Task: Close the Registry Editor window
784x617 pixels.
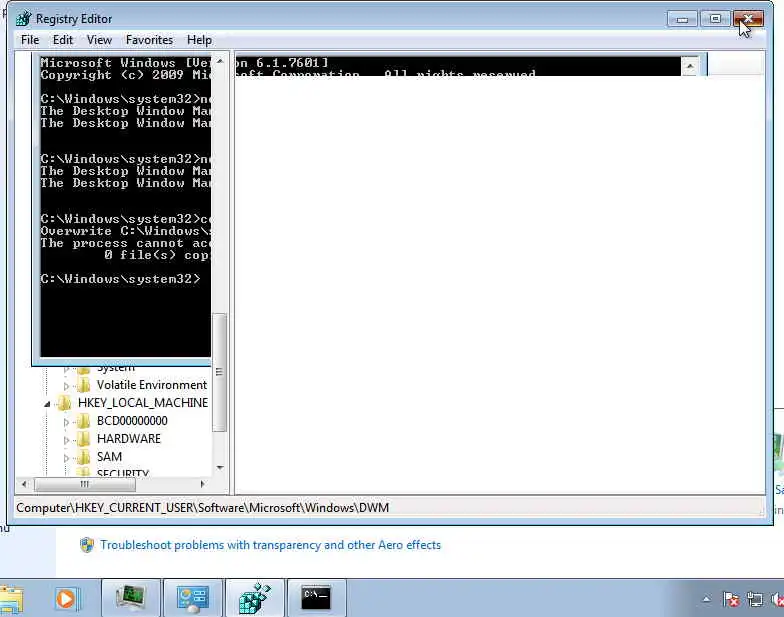Action: [748, 19]
